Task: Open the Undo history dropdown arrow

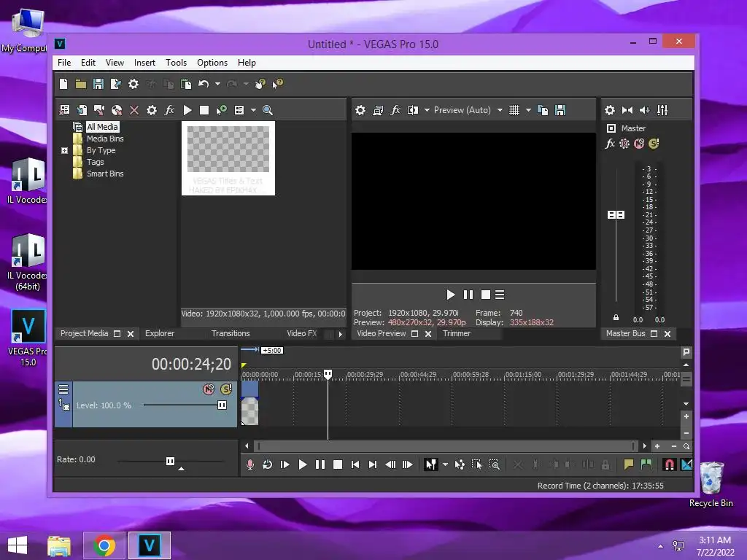Action: [x=217, y=85]
